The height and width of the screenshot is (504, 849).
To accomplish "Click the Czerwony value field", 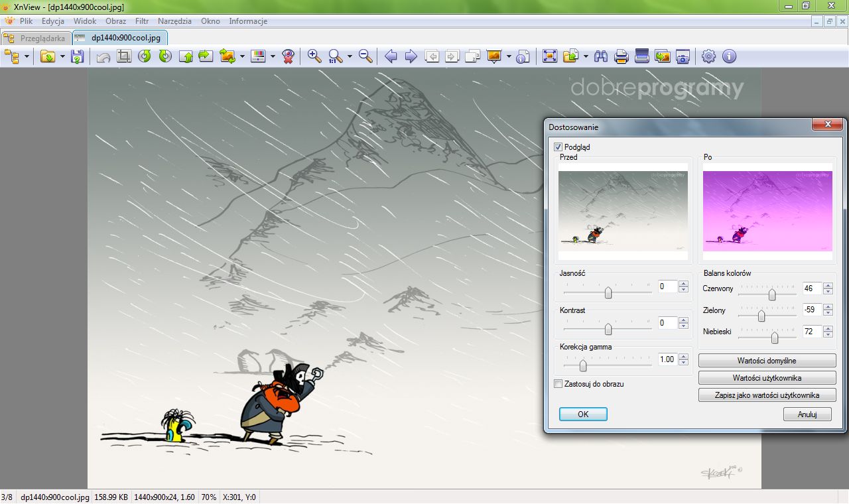I will [812, 288].
